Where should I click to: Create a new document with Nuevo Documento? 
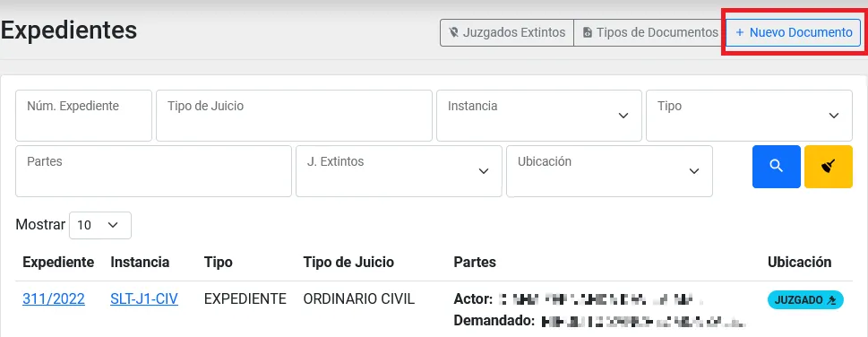click(x=794, y=32)
